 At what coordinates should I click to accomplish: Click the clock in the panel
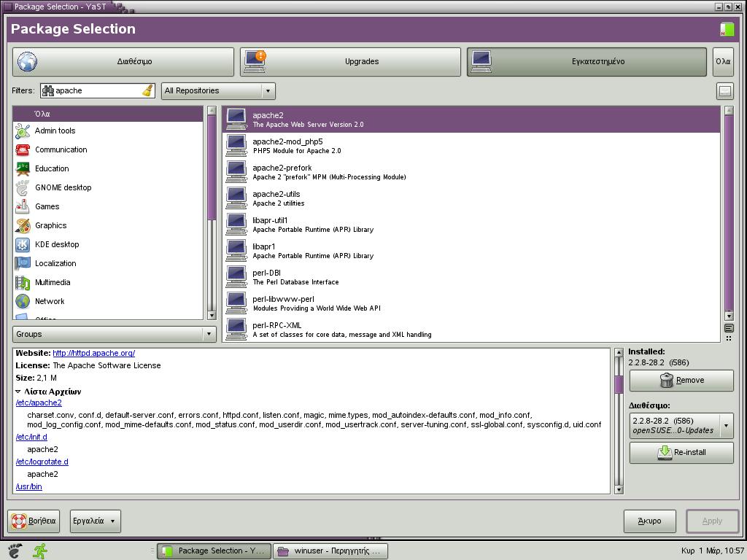(x=713, y=551)
